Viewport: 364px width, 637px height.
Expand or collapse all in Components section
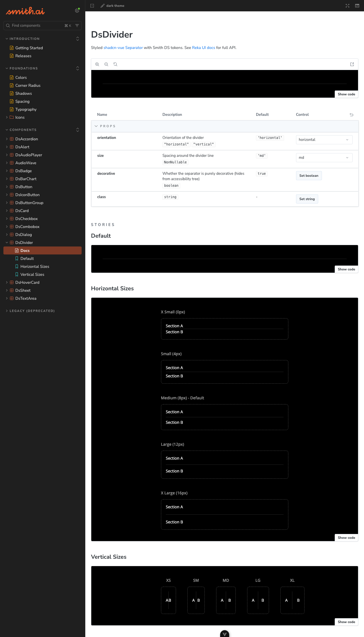pos(78,130)
